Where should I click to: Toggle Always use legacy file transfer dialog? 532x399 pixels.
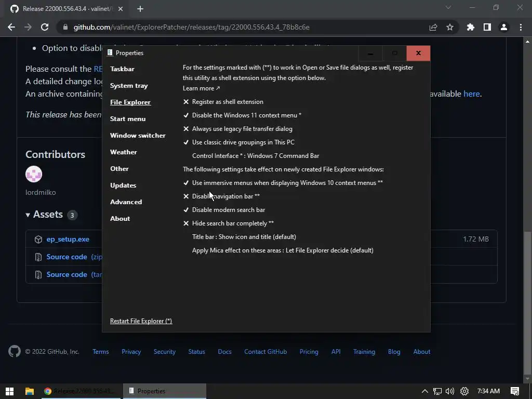click(238, 129)
